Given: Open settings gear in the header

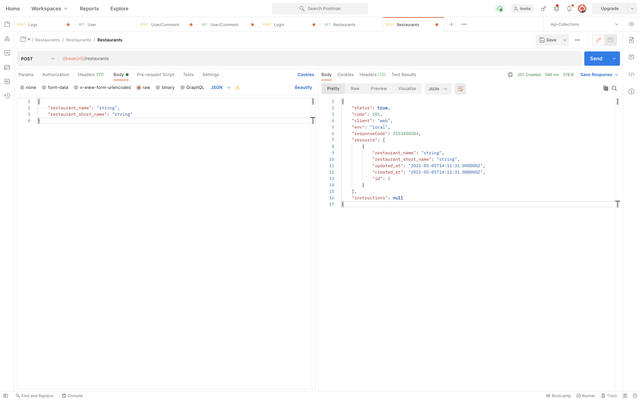Looking at the screenshot, I should click(x=556, y=9).
